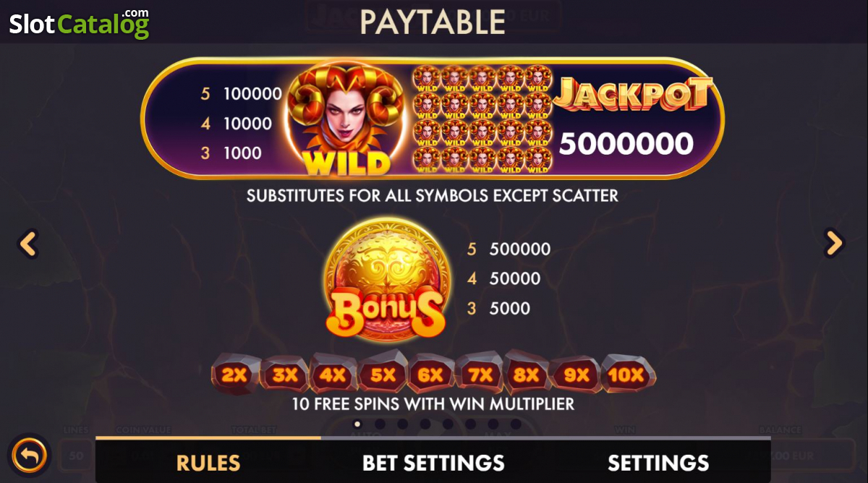The image size is (868, 483).
Task: Switch to the Settings tab
Action: [x=658, y=462]
